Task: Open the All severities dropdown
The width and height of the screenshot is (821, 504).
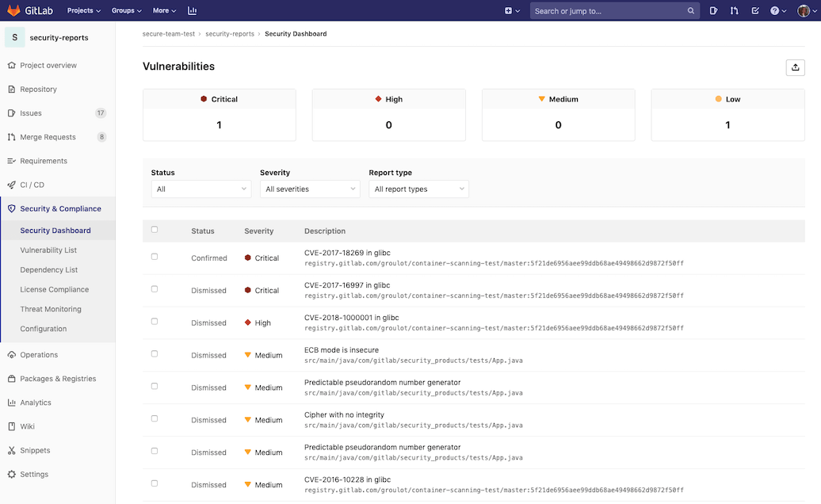Action: [310, 189]
